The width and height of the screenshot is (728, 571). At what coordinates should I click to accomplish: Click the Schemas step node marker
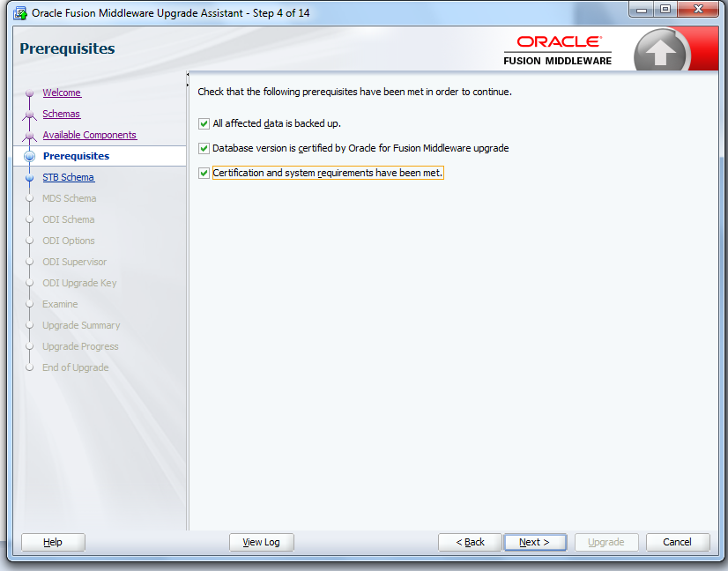(29, 115)
